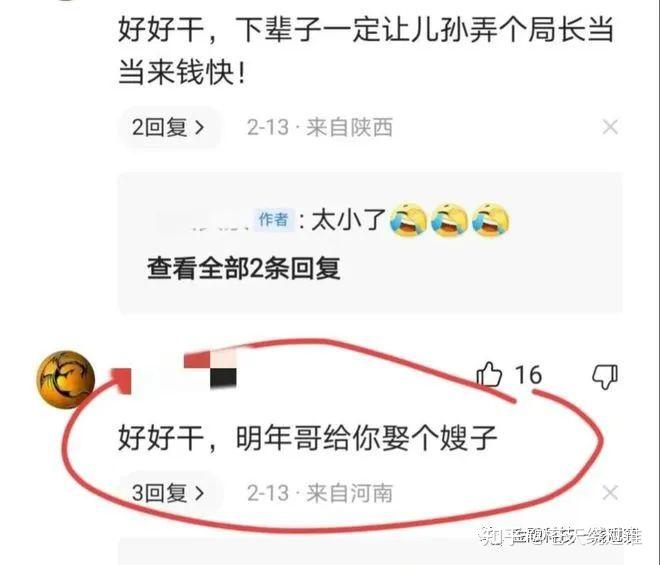Open the blurred author name before 作者
Viewport: 660px width, 565px height.
click(x=204, y=221)
